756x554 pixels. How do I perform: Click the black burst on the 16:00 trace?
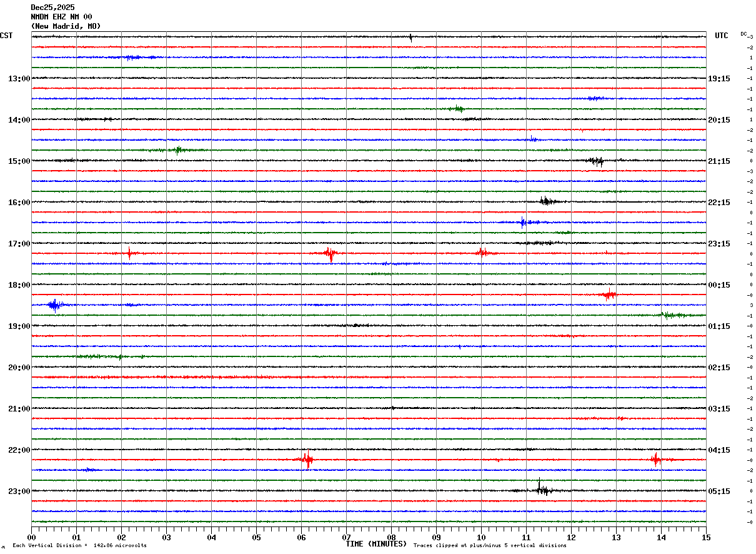click(548, 201)
